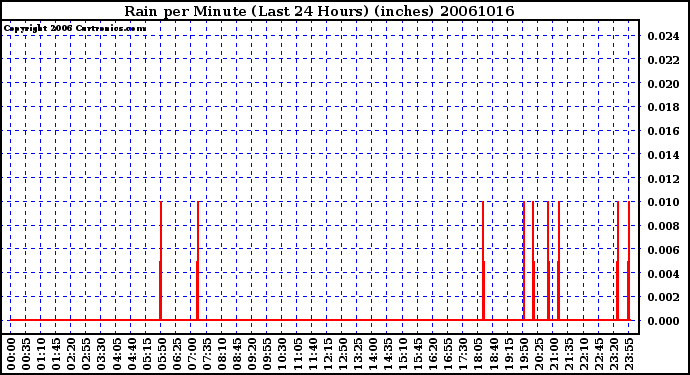Click the 04:40 time label
690x375 pixels.
(x=131, y=354)
